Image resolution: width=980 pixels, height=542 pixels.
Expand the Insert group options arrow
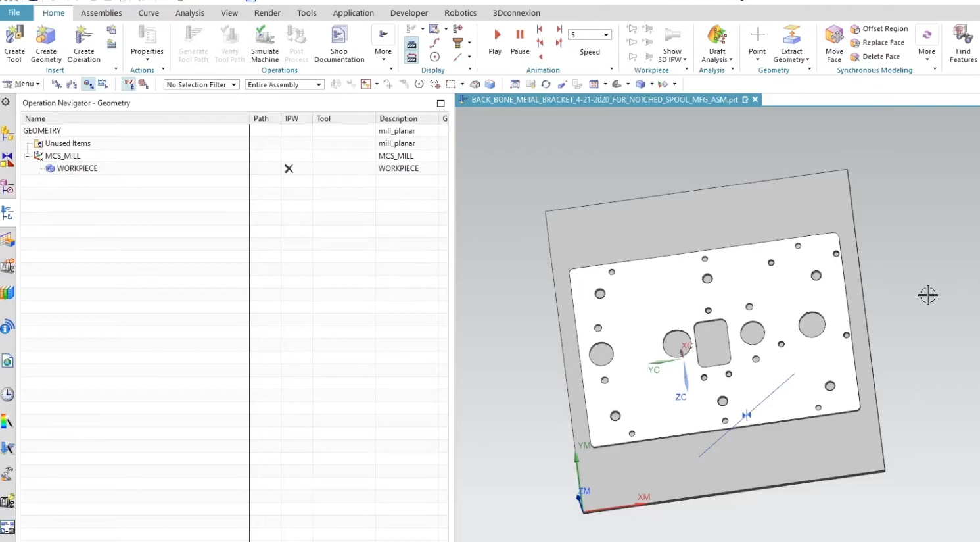pyautogui.click(x=116, y=69)
